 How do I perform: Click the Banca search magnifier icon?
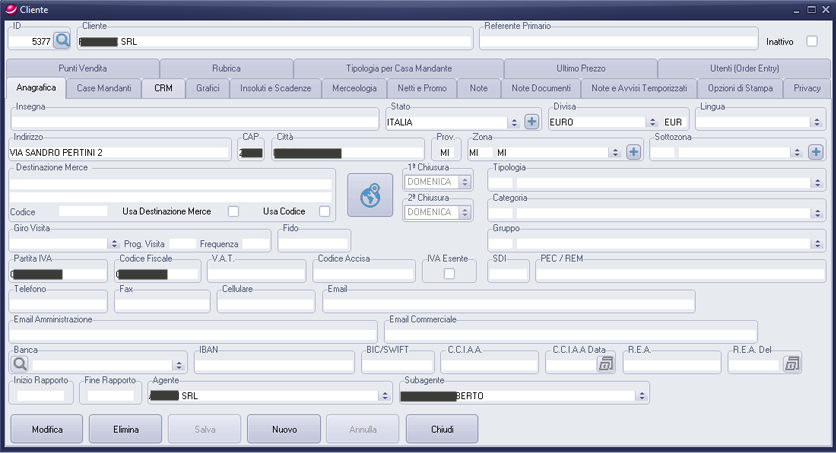point(20,365)
